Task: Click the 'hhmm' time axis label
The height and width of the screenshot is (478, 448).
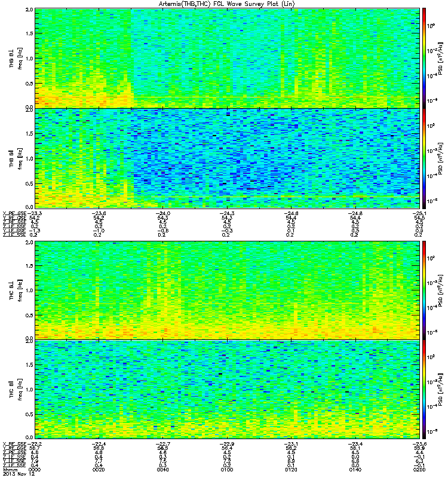Action: coord(10,470)
